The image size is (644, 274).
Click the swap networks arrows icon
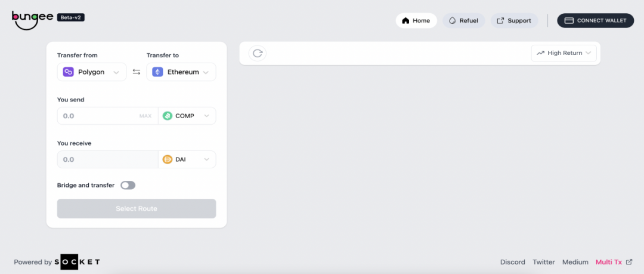click(137, 72)
